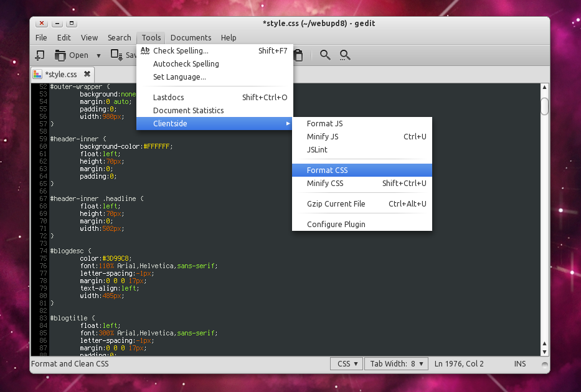Click the Check Spelling Ab icon
581x392 pixels.
click(145, 51)
